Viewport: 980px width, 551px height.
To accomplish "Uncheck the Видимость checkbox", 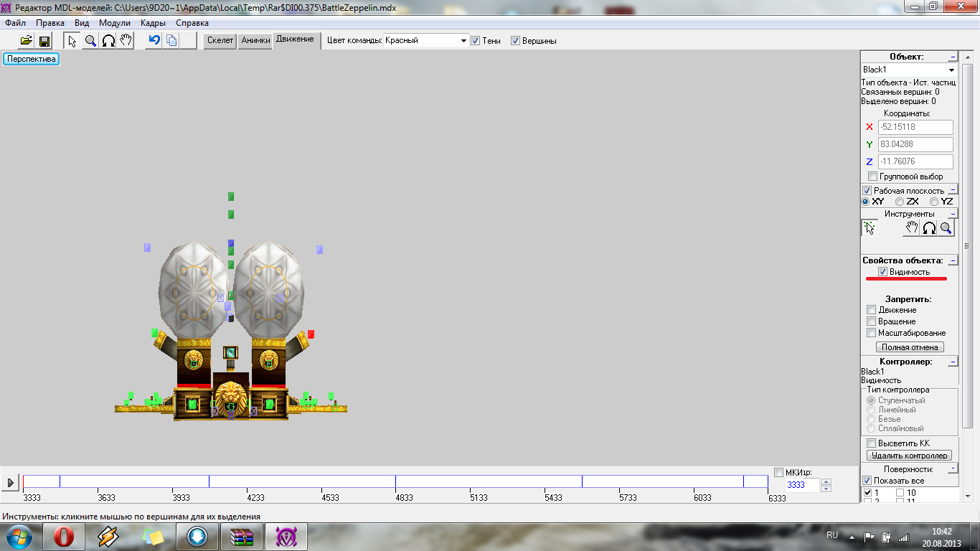I will click(883, 272).
